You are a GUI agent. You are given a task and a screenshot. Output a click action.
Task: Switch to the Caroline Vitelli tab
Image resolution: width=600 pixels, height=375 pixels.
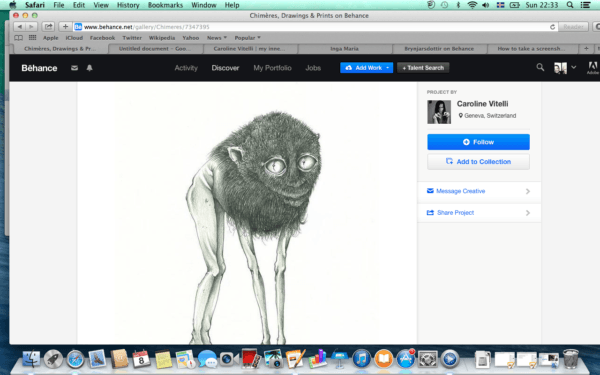click(x=250, y=49)
